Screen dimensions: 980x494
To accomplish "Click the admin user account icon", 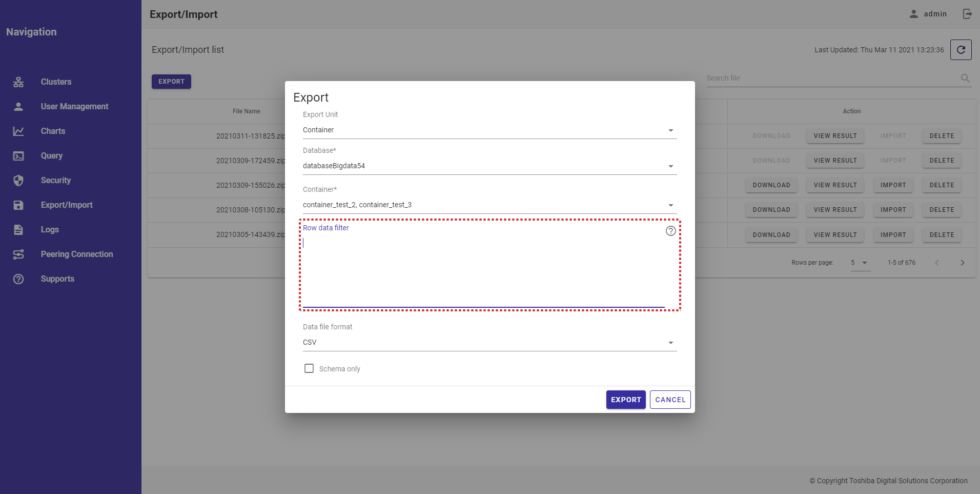I will click(x=914, y=14).
